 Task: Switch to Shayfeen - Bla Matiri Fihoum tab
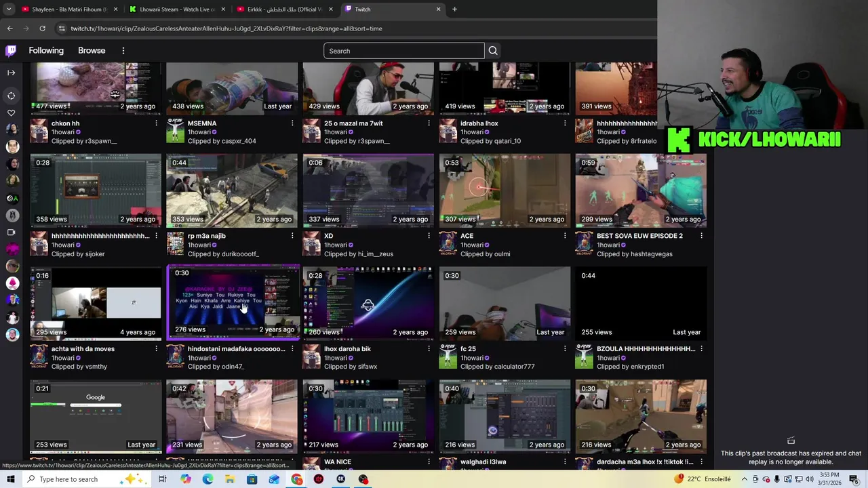click(x=68, y=9)
